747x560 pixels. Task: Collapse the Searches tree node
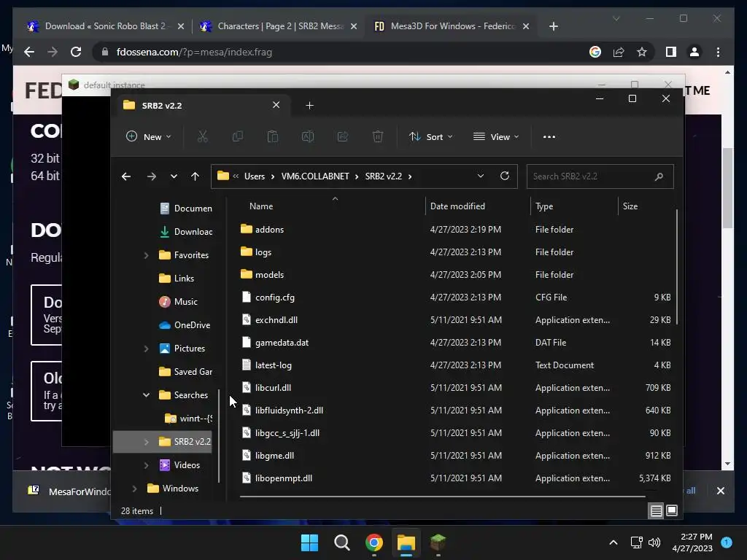coord(146,395)
